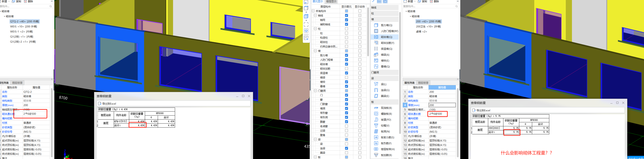Screen dimensions: 644x159
Task: Select the 楼层板带(H) icon
Action: (376, 149)
